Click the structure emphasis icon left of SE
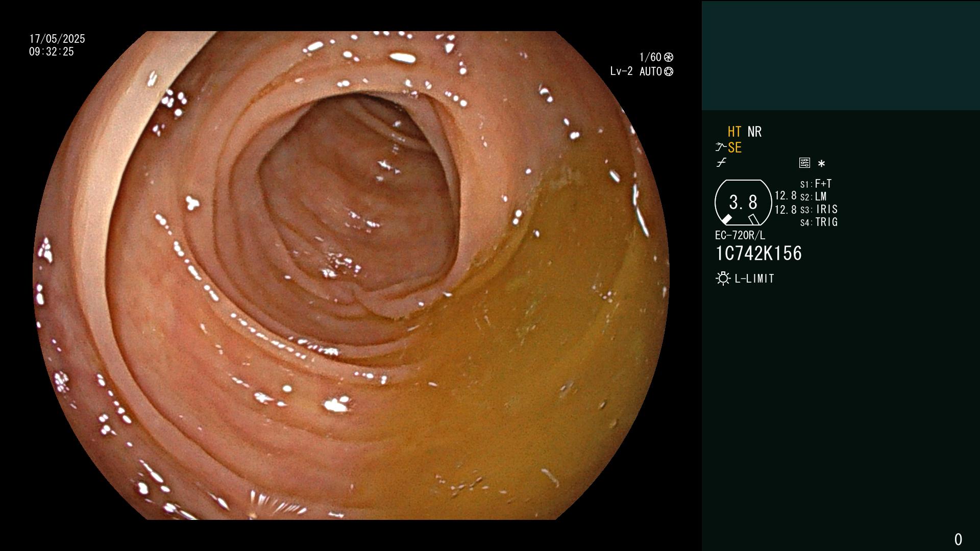The image size is (980, 551). coord(721,147)
